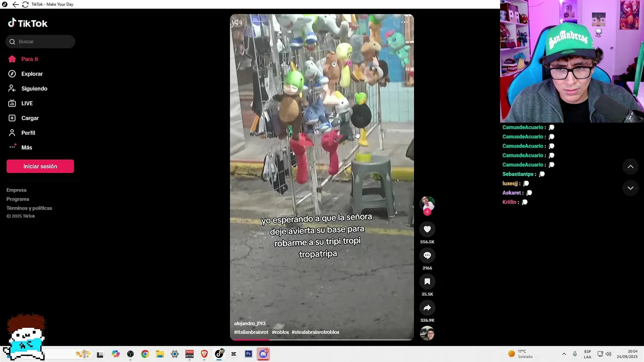Open the Programa footer link

coord(18,199)
